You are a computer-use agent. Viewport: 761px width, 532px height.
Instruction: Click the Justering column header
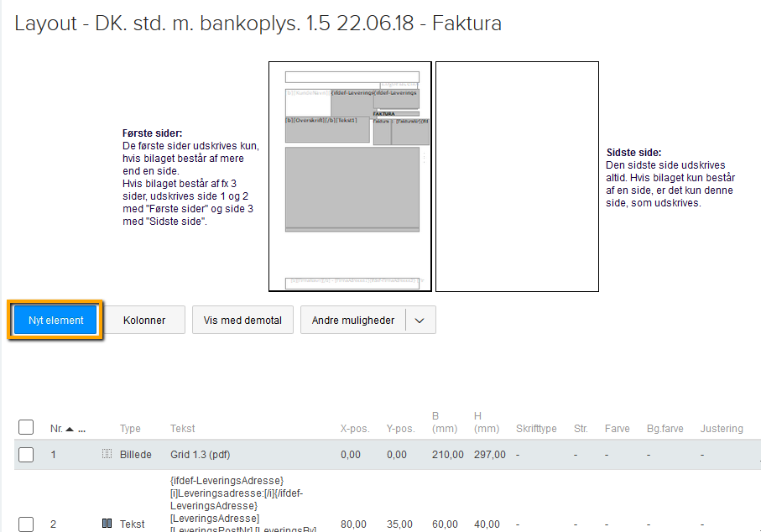722,428
